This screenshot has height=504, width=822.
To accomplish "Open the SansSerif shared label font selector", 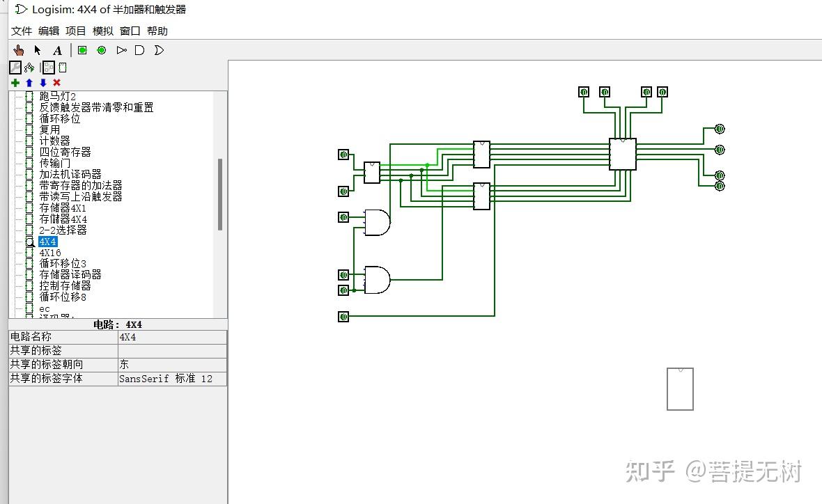I will (172, 379).
